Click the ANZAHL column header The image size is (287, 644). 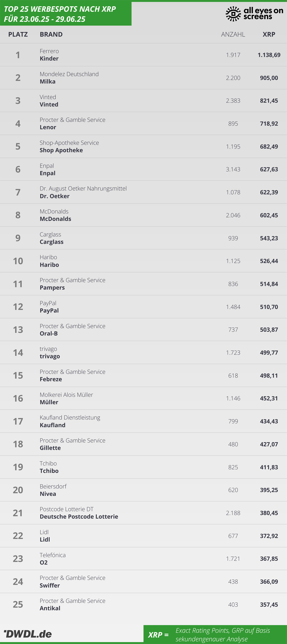233,34
